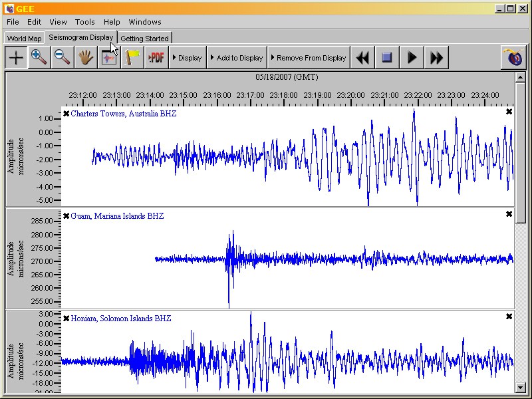Click the seismogram picker tool icon
The image size is (532, 399).
pos(109,58)
